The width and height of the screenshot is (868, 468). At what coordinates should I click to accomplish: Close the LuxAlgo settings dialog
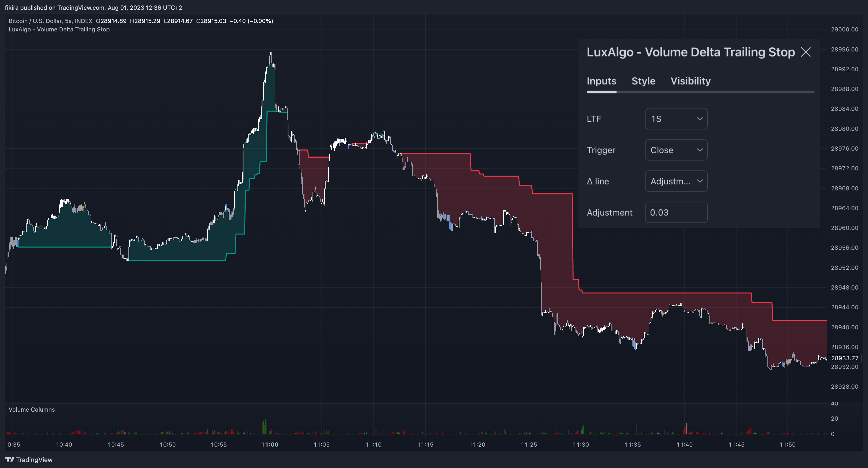806,52
